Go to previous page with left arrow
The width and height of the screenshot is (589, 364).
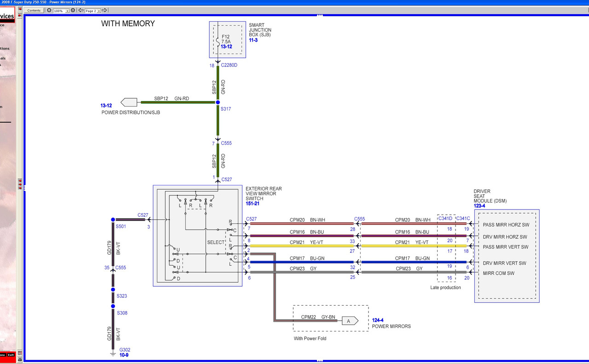(x=81, y=11)
